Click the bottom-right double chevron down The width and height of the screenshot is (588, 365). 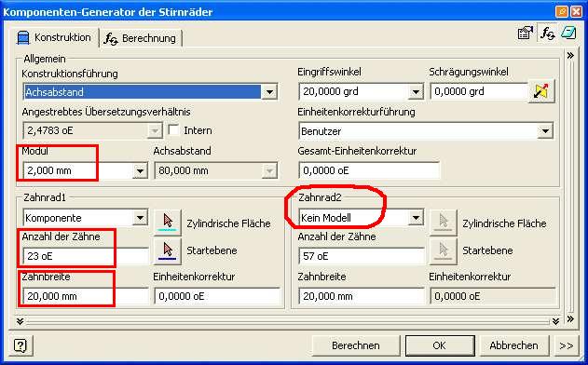555,321
